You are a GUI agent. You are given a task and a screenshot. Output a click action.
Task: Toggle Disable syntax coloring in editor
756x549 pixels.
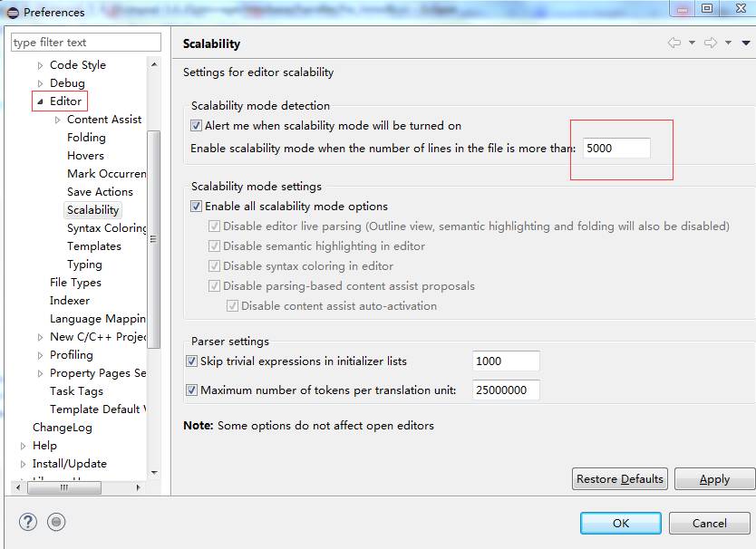(x=214, y=266)
